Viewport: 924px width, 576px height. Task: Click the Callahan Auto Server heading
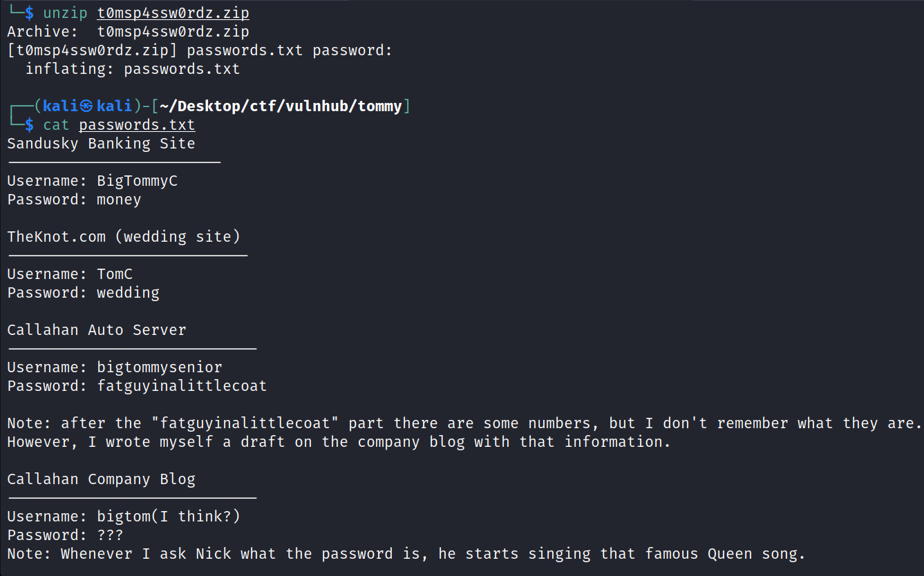click(x=97, y=330)
